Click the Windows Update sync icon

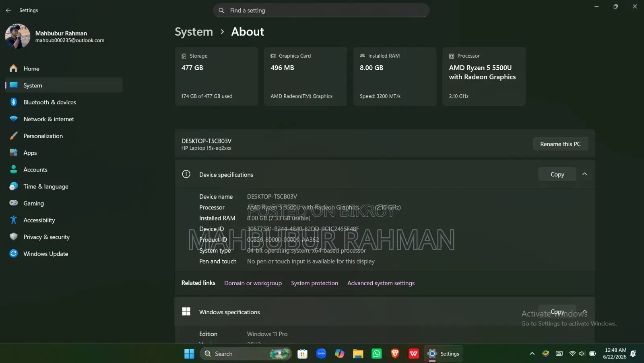point(14,254)
